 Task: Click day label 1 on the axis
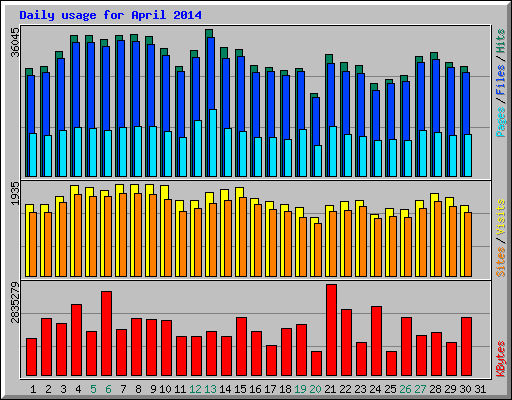33,389
